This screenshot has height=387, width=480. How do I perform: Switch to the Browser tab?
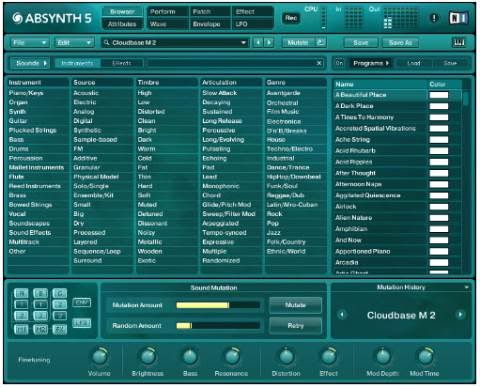point(122,12)
